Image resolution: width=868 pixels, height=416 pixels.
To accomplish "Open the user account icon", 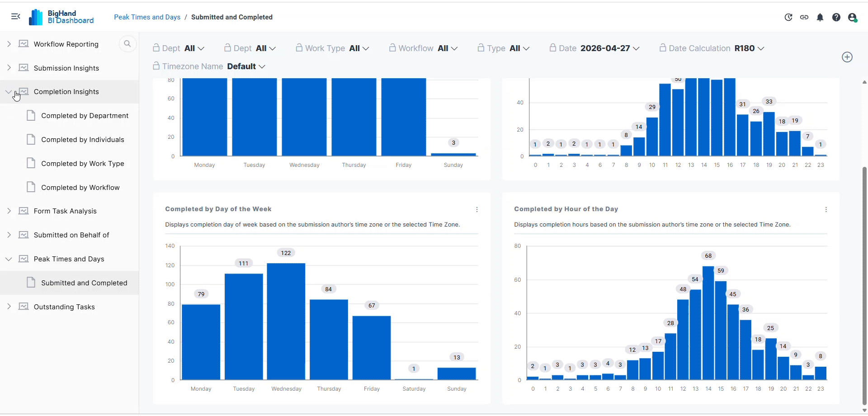I will click(x=853, y=17).
